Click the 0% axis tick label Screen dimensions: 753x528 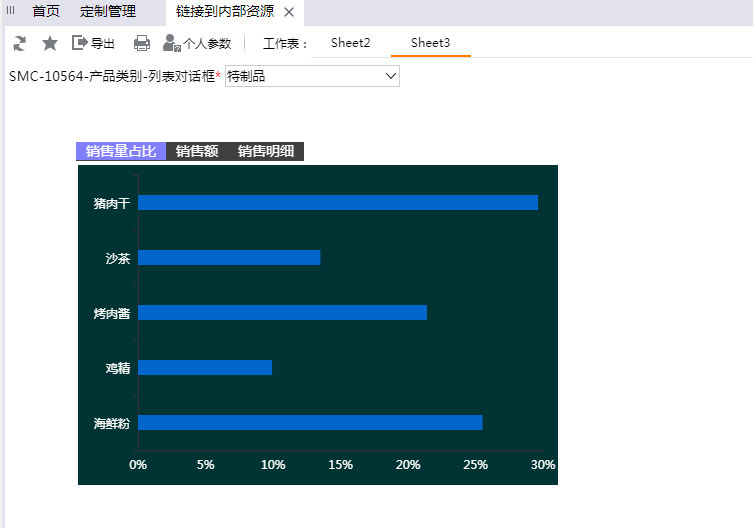(x=138, y=465)
